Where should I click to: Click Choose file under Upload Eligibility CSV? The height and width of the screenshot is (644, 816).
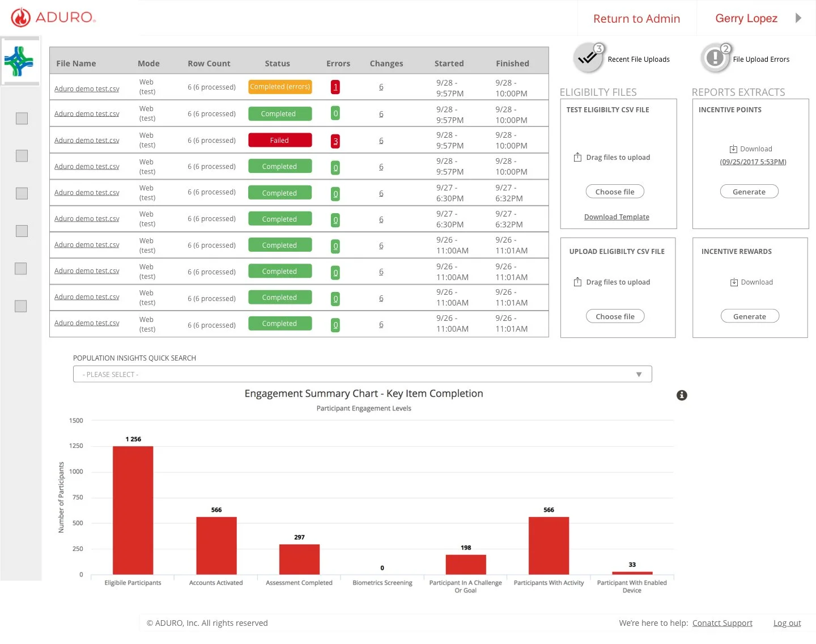pos(615,316)
